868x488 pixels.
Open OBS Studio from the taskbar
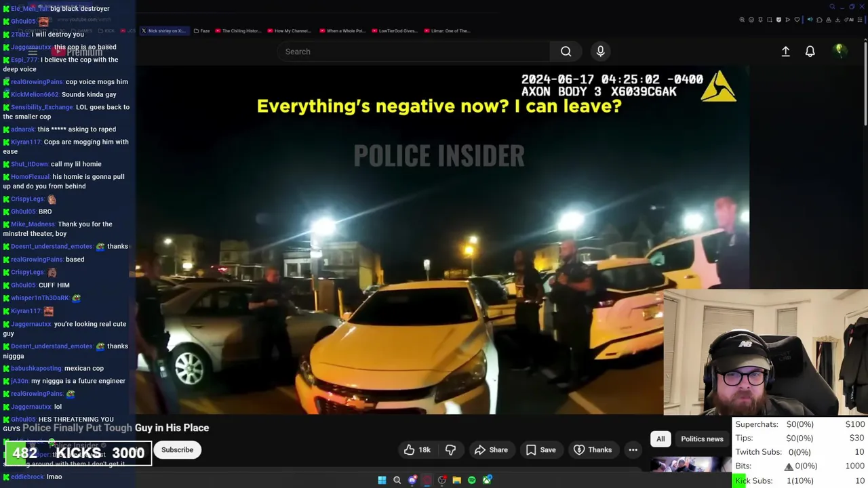coord(442,480)
